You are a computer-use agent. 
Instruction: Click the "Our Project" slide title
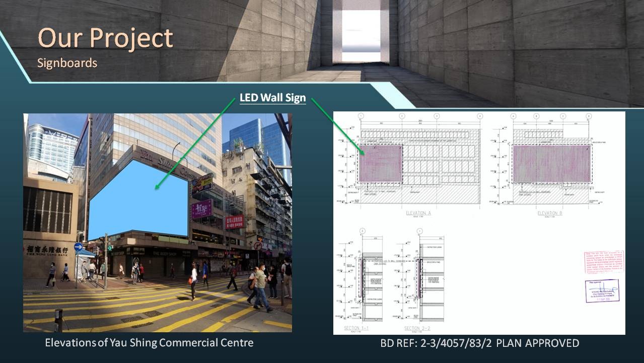[x=105, y=38]
